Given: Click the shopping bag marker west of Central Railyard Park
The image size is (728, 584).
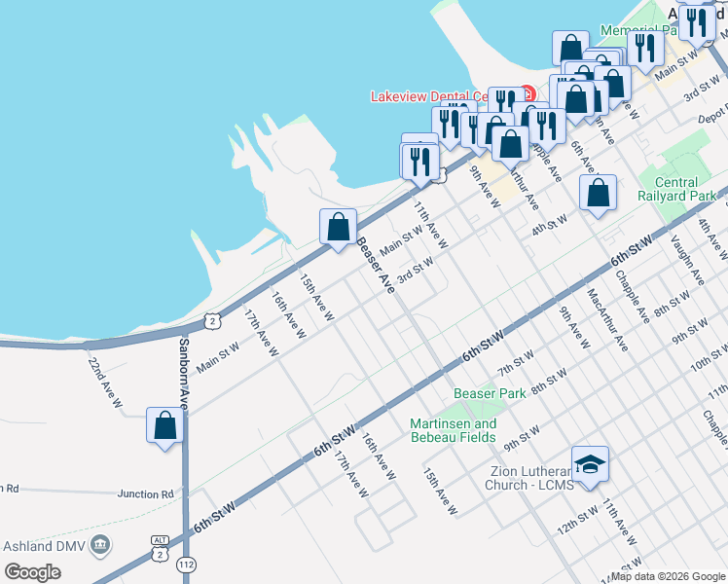Looking at the screenshot, I should (598, 195).
